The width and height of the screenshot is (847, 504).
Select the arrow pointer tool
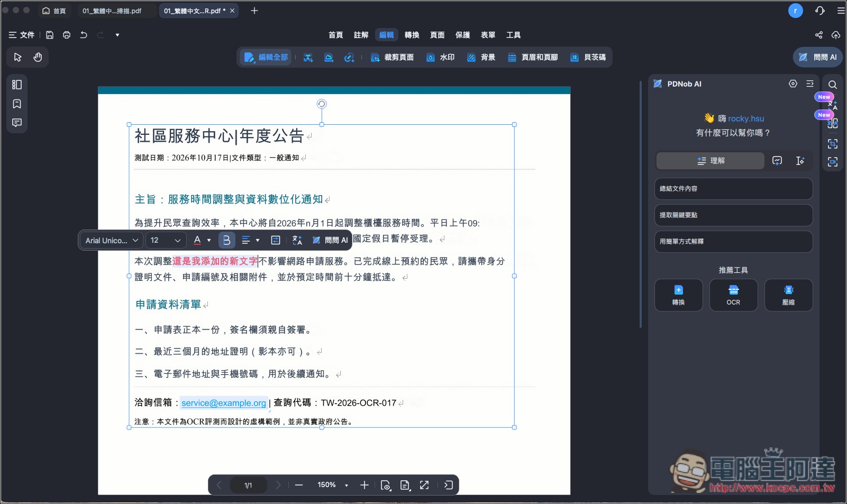coord(17,57)
